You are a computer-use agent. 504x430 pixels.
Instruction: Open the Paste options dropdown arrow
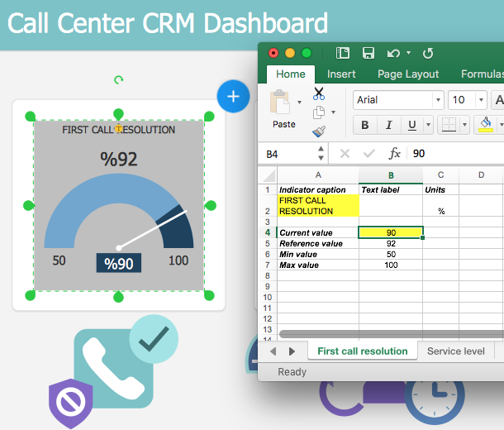pos(299,103)
